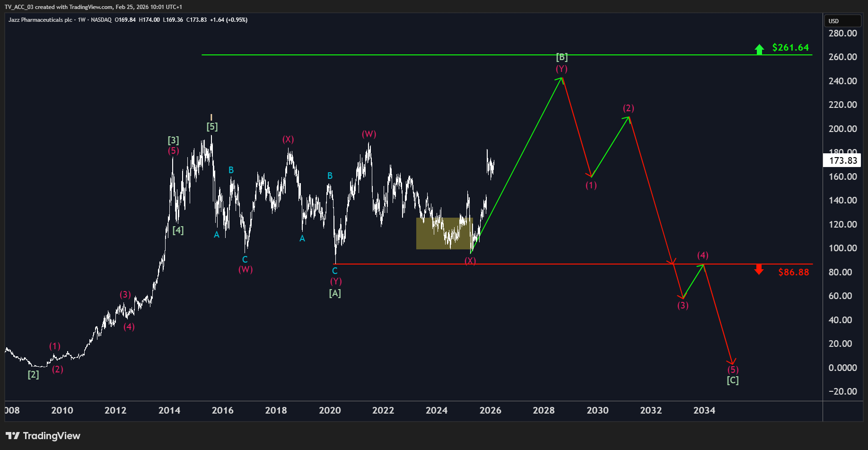Select the olive highlighted rectangle near 2024
The height and width of the screenshot is (450, 868).
444,233
